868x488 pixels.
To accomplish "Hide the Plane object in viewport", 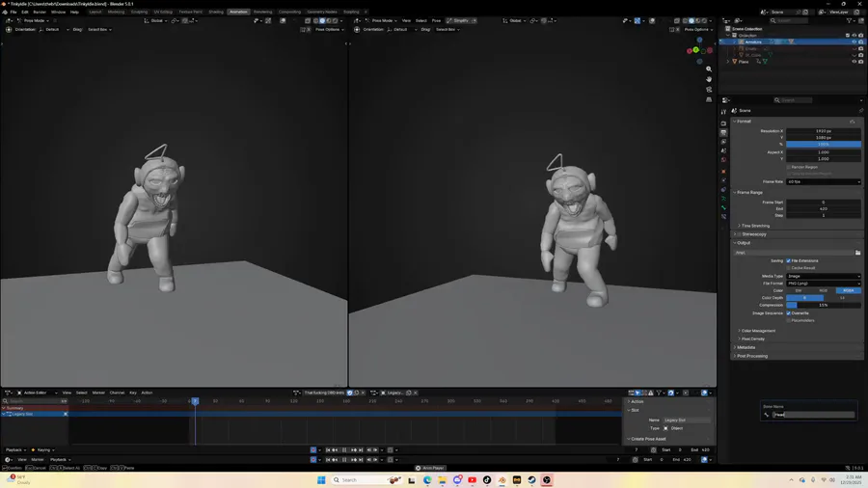I will point(854,62).
